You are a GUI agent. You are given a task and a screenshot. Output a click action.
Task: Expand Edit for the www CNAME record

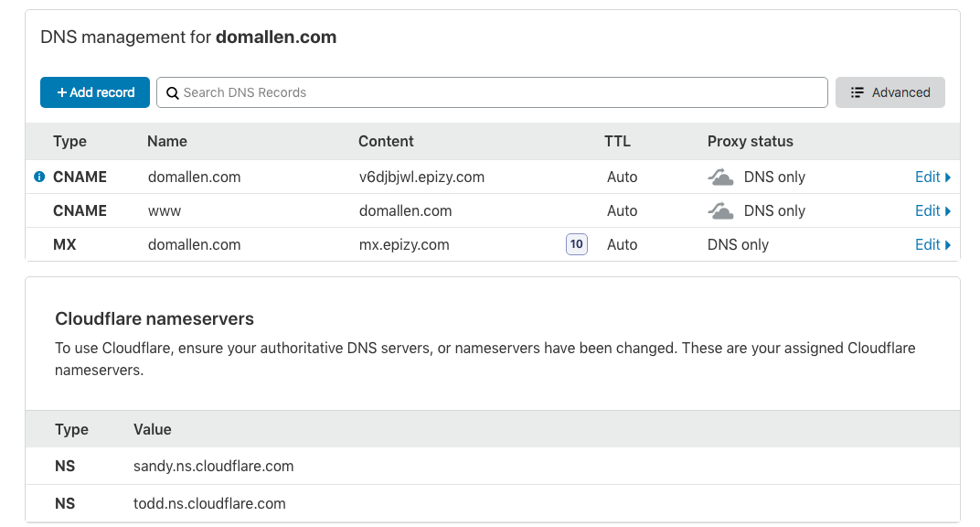pos(932,210)
